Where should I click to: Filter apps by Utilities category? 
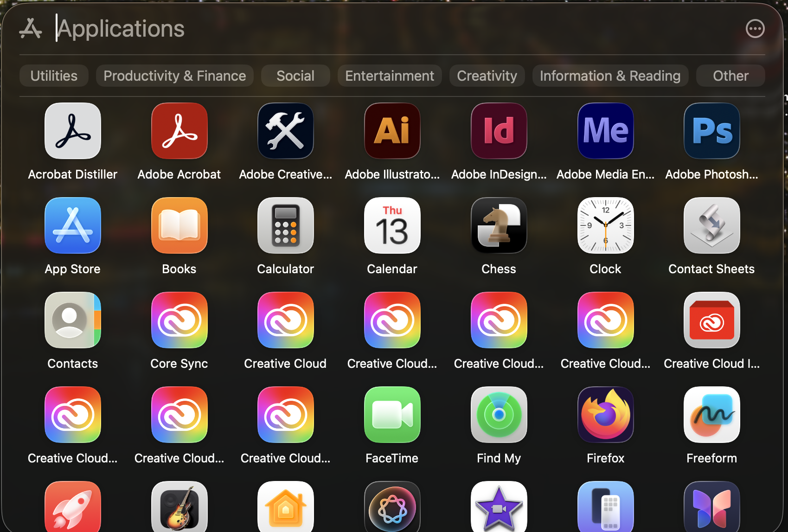54,76
